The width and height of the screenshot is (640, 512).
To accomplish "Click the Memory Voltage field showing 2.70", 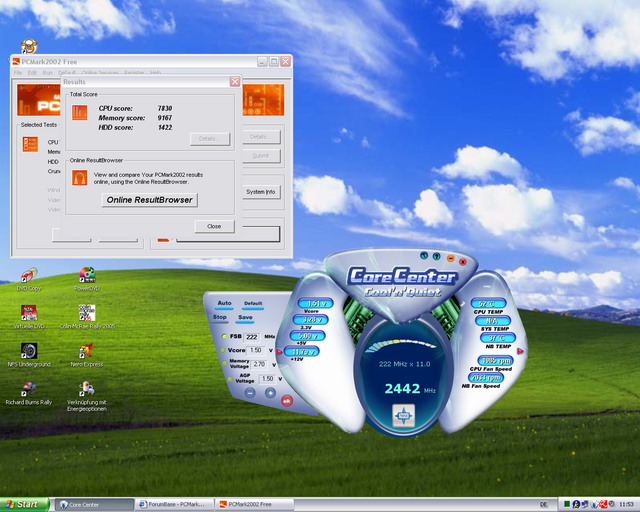I will tap(260, 364).
